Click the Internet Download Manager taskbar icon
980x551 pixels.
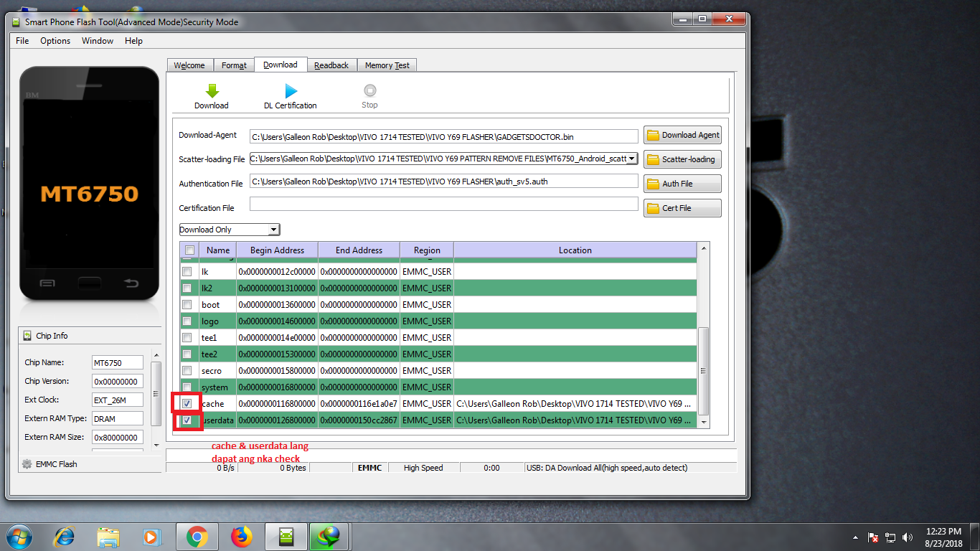[x=330, y=537]
